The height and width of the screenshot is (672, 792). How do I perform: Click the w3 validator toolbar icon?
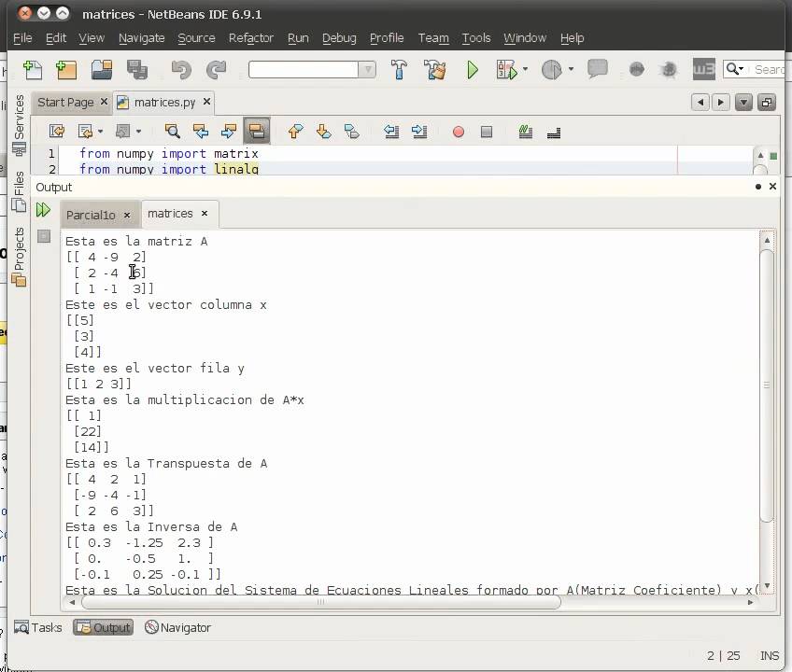703,69
